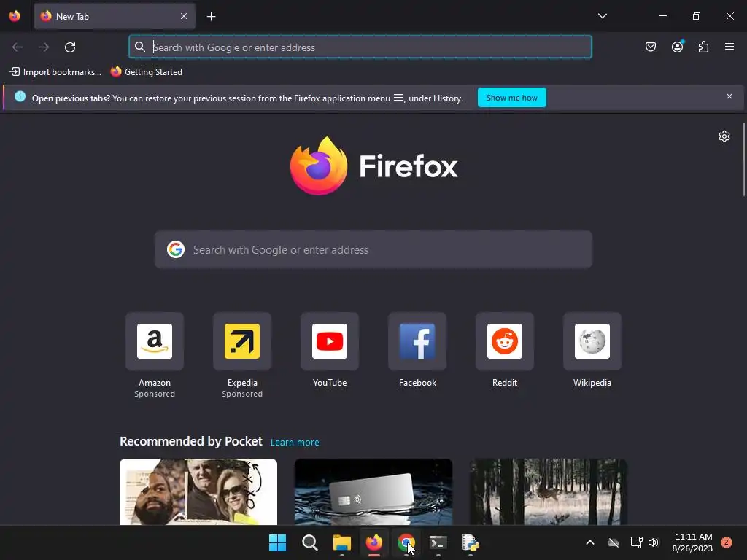747x560 pixels.
Task: Click the Firefox taskbar icon
Action: click(374, 542)
